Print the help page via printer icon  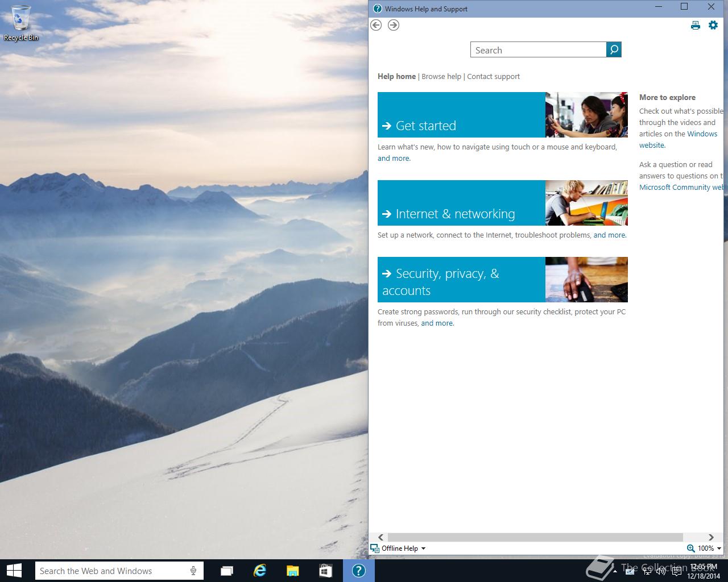tap(695, 25)
